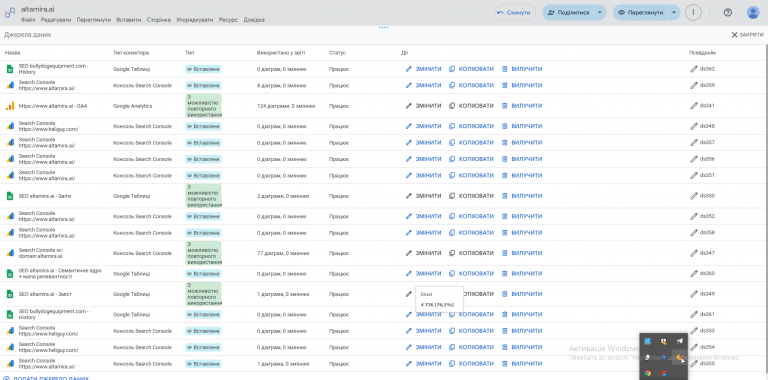Click the Тип конектора column header
The height and width of the screenshot is (380, 768).
[x=131, y=53]
